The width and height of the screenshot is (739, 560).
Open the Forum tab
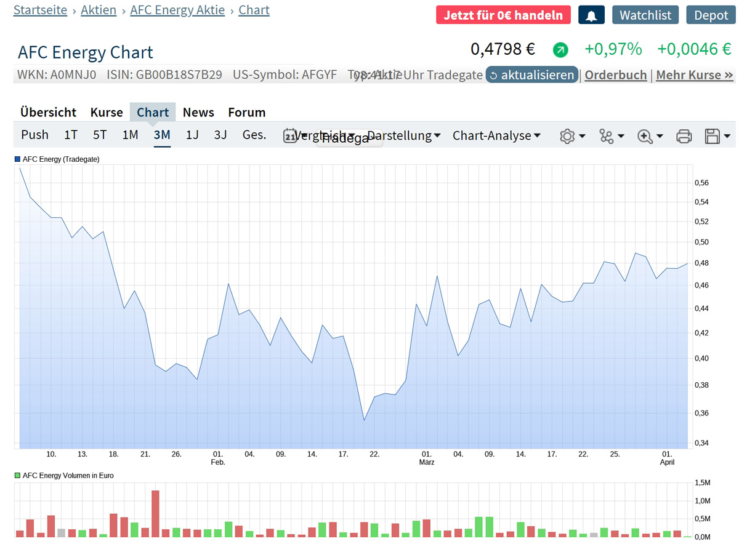pos(246,112)
